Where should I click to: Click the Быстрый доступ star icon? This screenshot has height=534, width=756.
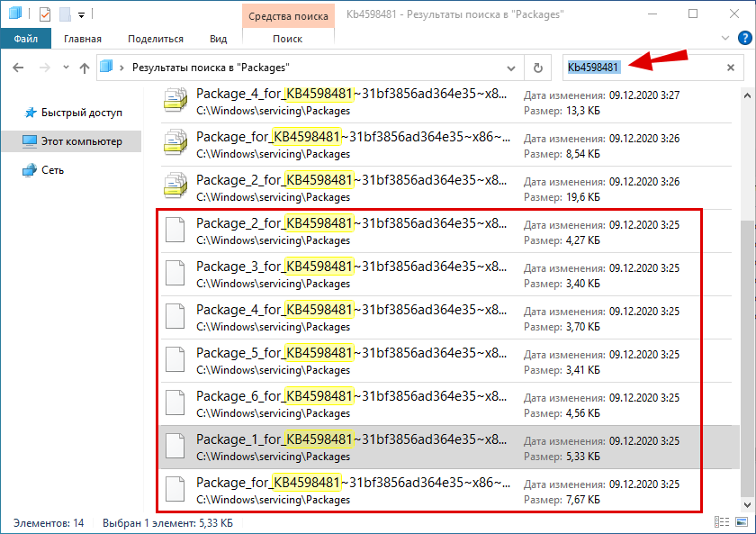click(x=31, y=113)
